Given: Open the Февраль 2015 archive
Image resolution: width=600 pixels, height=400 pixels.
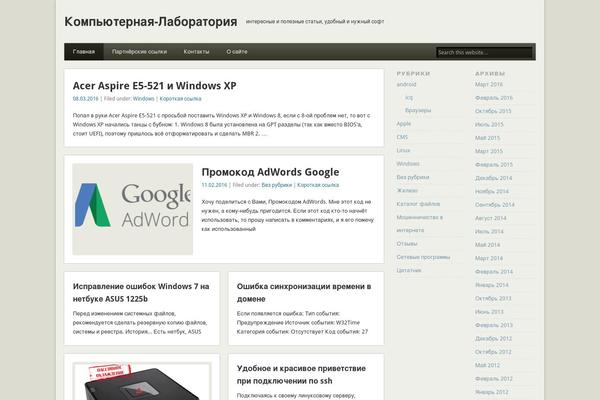Looking at the screenshot, I should 494,165.
